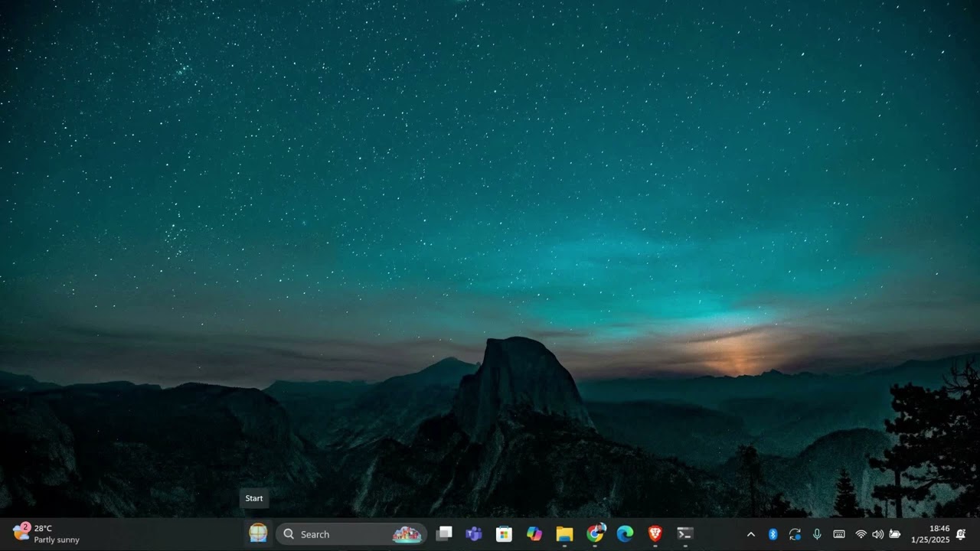The height and width of the screenshot is (551, 980).
Task: Open the notifications bell
Action: [x=961, y=534]
